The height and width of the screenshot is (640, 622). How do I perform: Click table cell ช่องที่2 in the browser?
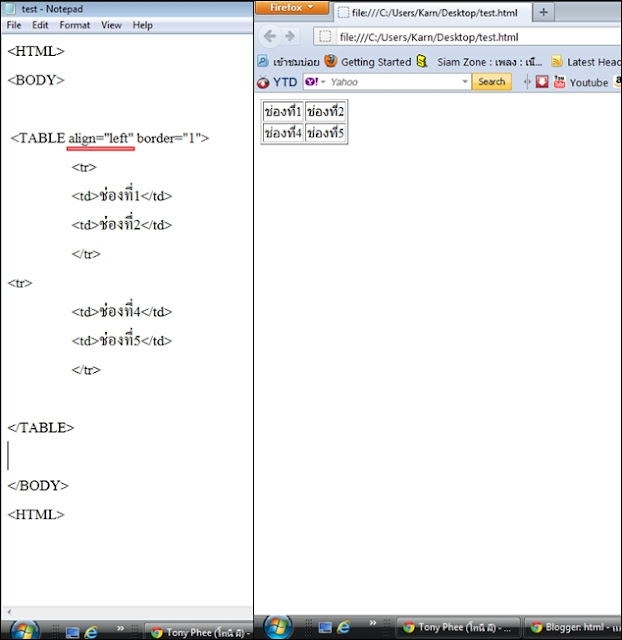325,111
